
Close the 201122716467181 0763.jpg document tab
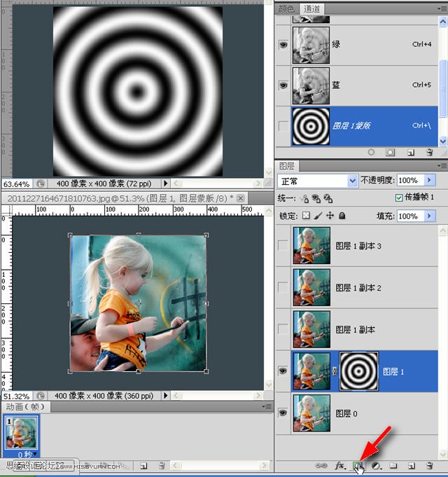[240, 199]
